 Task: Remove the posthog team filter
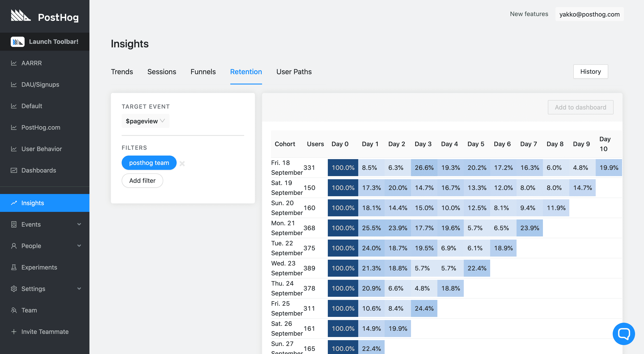point(182,163)
